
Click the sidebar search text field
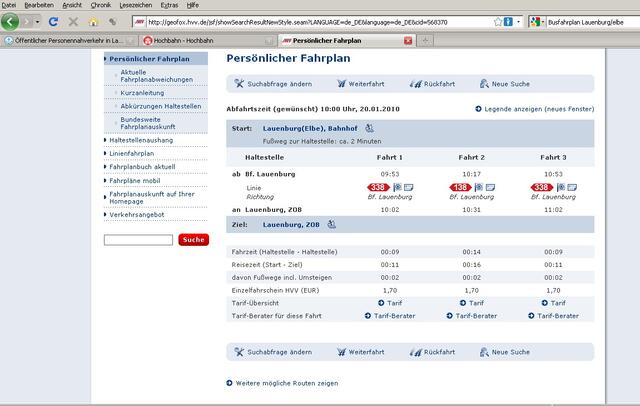tap(138, 240)
